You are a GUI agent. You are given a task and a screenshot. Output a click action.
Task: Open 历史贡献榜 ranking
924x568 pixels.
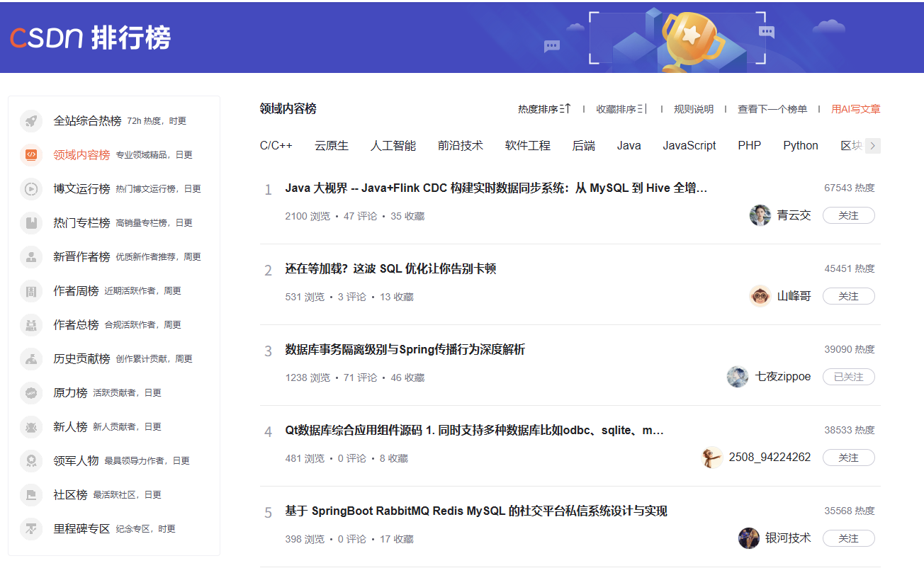82,359
